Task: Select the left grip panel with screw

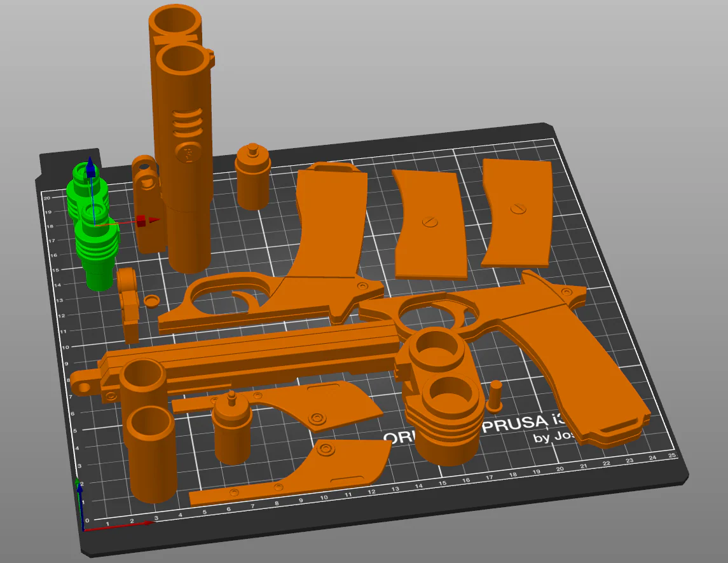Action: pos(430,225)
